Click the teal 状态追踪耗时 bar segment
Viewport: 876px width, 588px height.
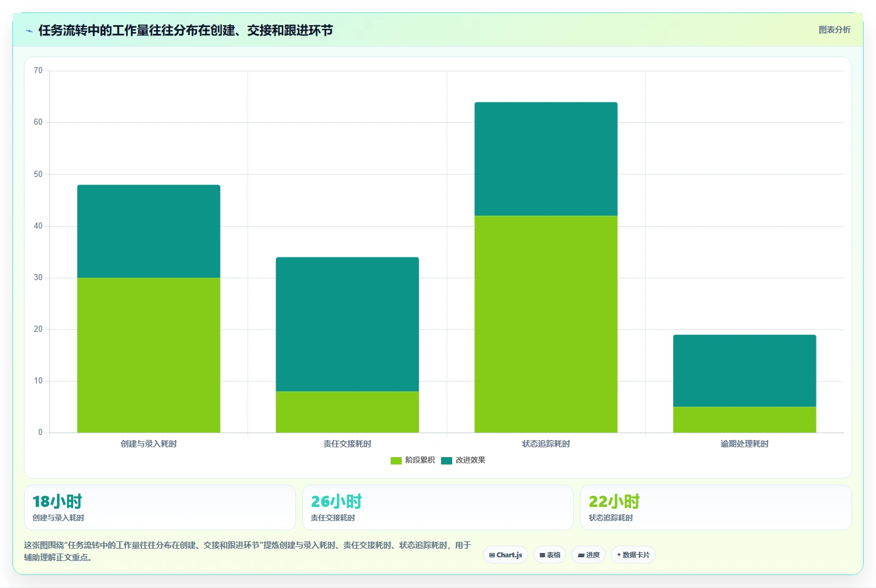point(546,159)
